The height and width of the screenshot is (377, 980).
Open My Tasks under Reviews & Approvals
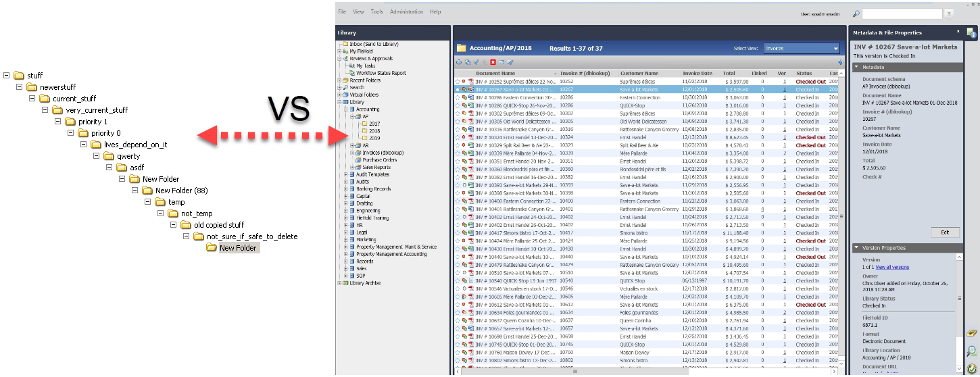pos(365,66)
